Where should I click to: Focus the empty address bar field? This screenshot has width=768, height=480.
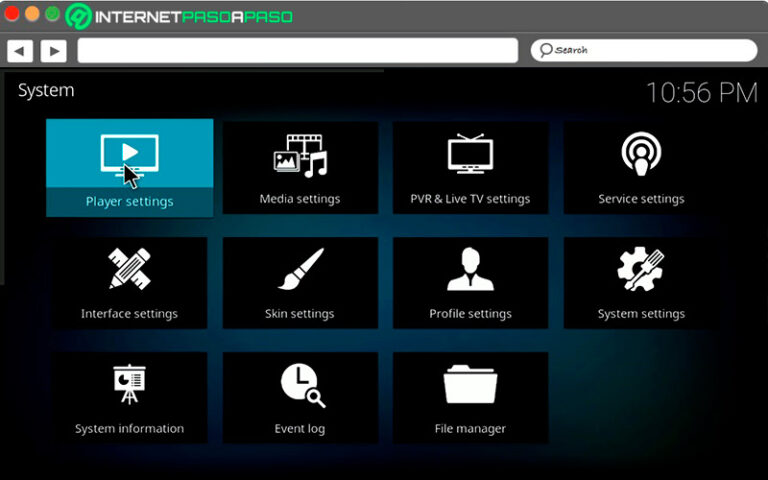tap(297, 50)
